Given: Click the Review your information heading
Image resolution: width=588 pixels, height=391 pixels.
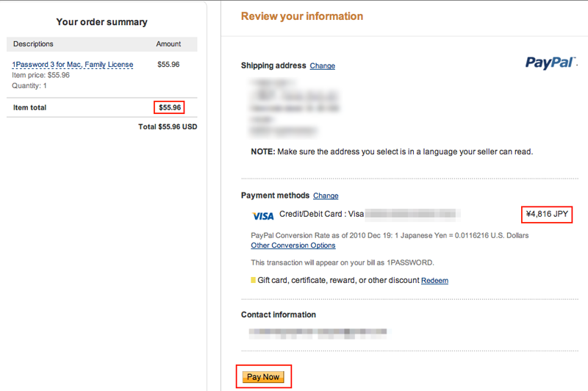Looking at the screenshot, I should pyautogui.click(x=302, y=16).
